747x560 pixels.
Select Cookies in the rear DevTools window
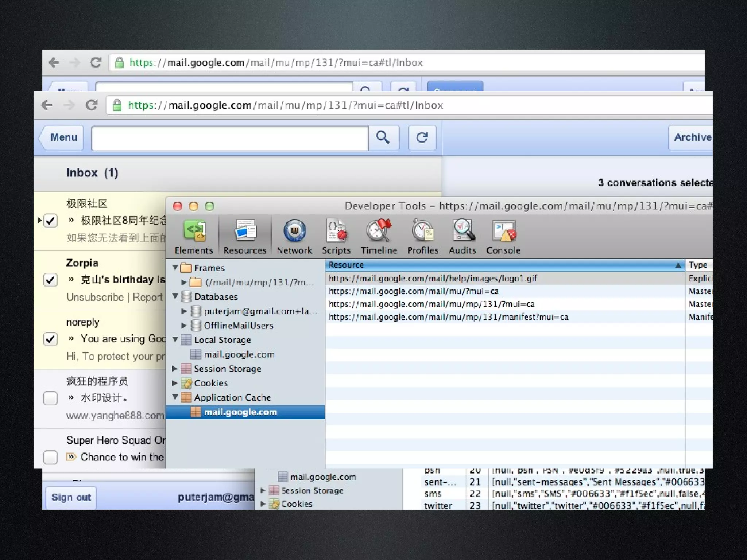click(297, 504)
